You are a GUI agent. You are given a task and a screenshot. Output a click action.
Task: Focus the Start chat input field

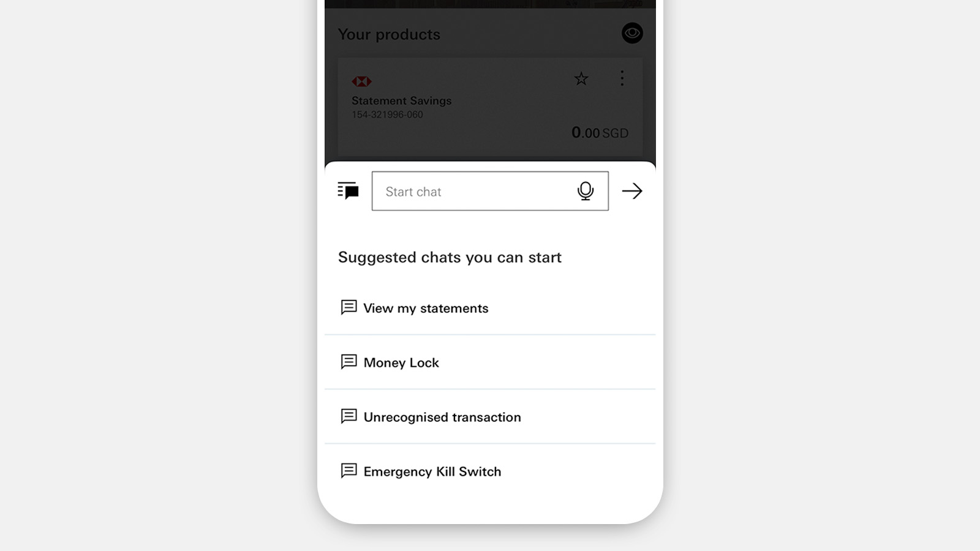490,191
